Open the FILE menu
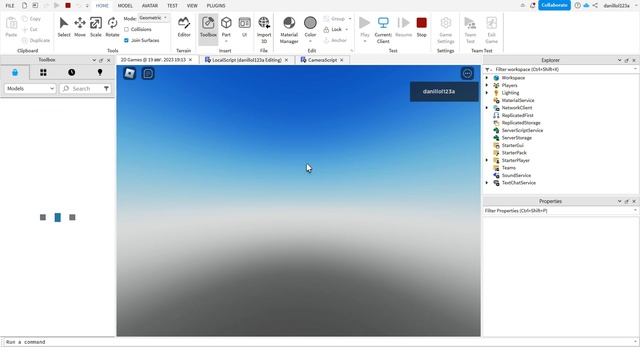 [x=10, y=6]
